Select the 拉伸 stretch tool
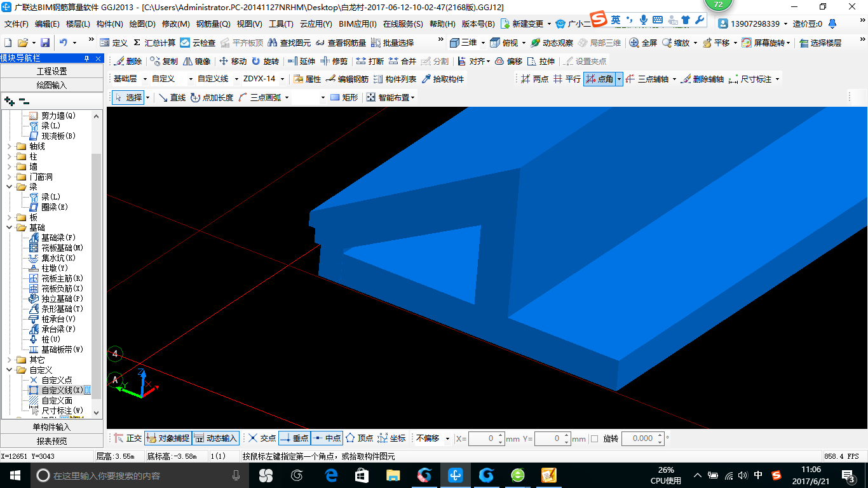Screen dimensions: 868x488 point(541,61)
